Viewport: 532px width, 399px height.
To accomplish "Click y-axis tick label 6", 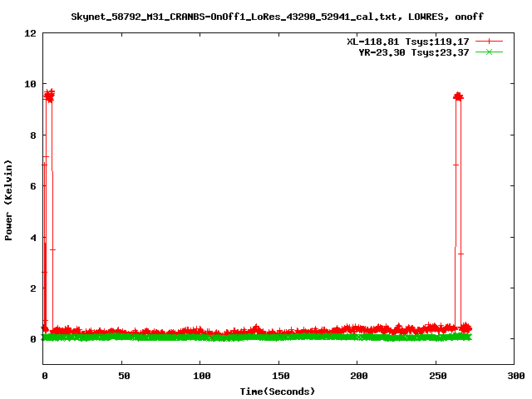I will 33,186.
